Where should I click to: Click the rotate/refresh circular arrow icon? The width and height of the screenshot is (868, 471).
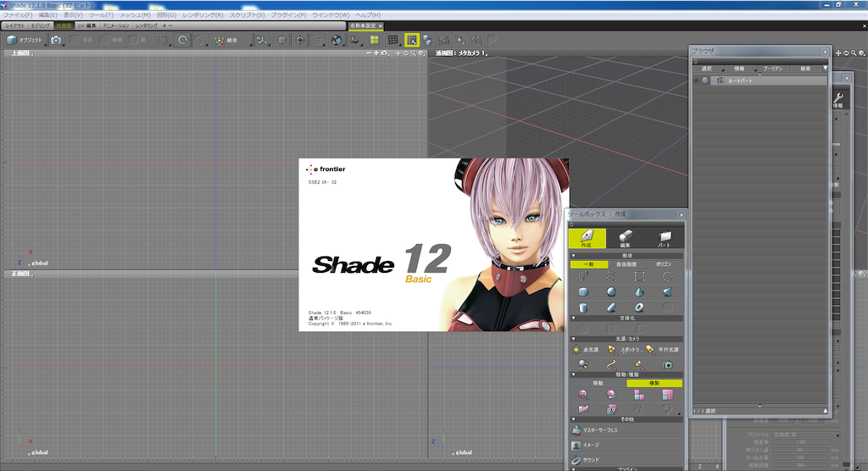(x=182, y=40)
